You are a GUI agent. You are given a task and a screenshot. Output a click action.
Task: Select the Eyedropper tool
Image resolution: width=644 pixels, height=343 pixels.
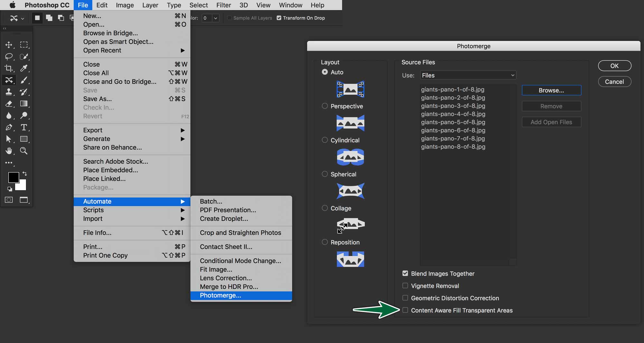pyautogui.click(x=24, y=68)
